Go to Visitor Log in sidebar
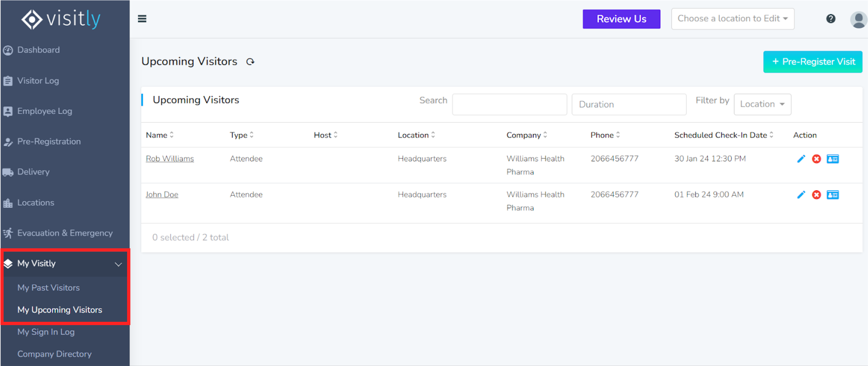The height and width of the screenshot is (366, 868). pos(38,81)
